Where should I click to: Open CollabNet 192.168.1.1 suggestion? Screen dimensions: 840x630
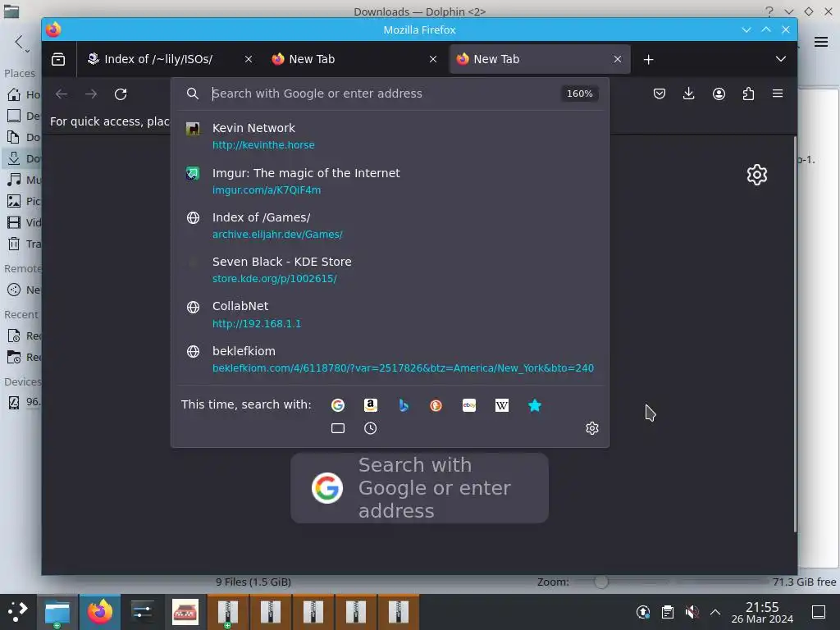tap(390, 314)
